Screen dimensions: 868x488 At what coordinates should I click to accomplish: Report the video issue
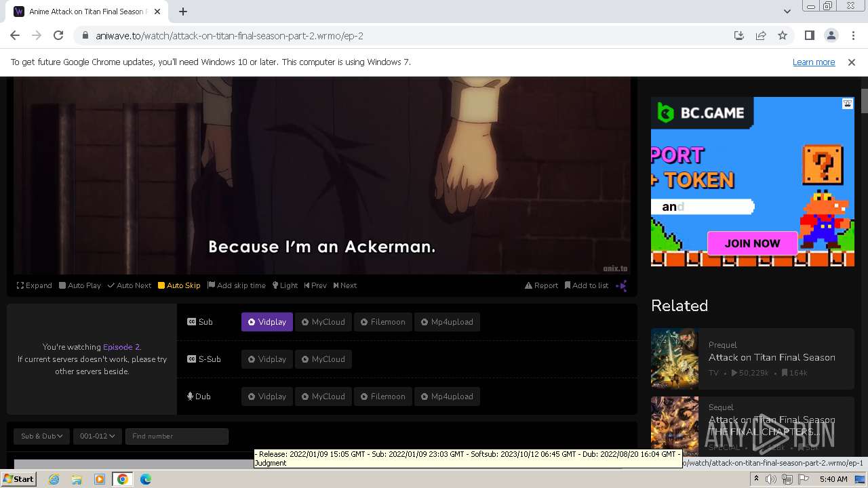pos(541,285)
